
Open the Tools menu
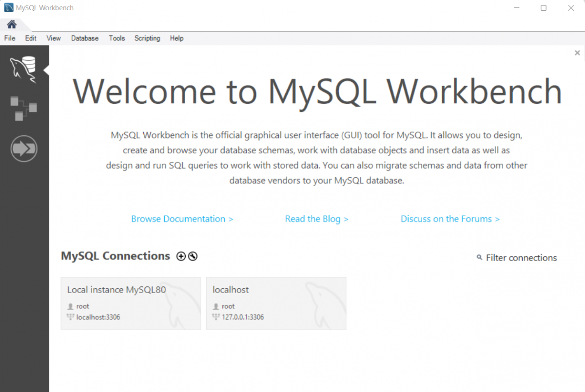coord(117,38)
